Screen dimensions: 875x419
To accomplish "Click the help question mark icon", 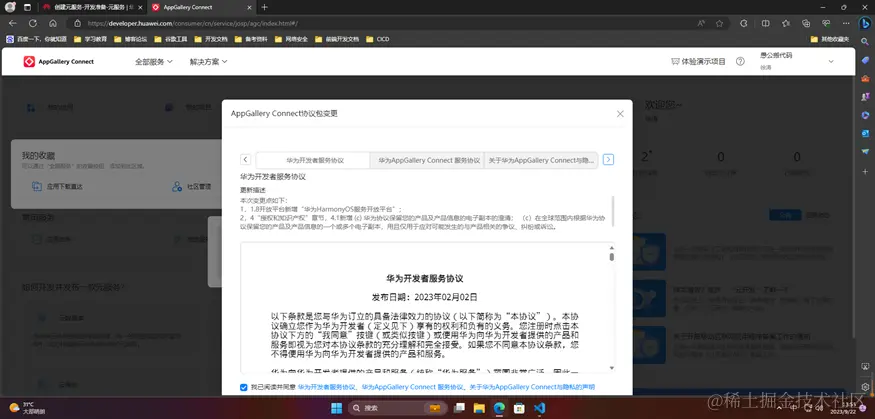I will (740, 61).
